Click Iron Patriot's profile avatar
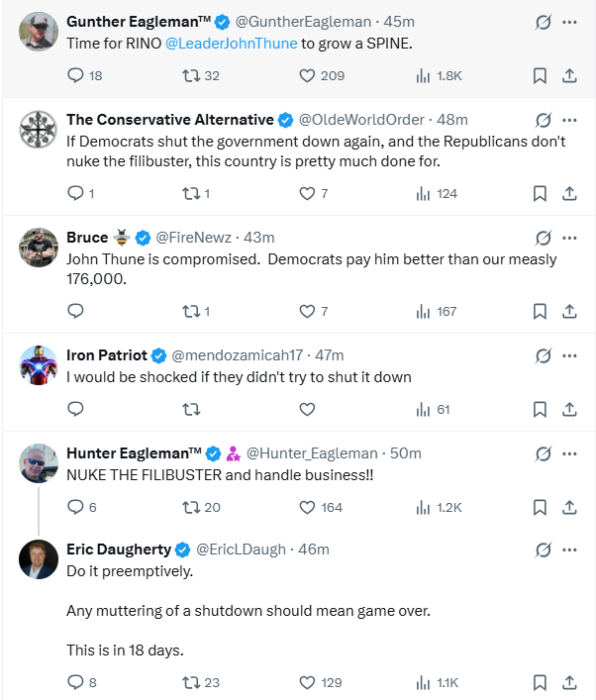Image resolution: width=596 pixels, height=700 pixels. point(39,364)
